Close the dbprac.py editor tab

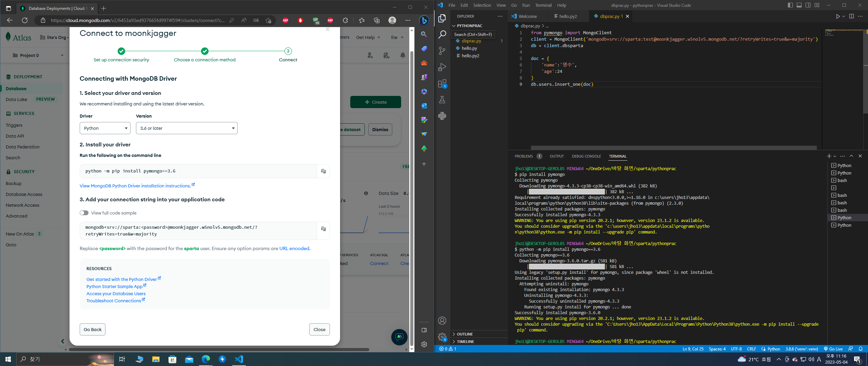tap(627, 16)
